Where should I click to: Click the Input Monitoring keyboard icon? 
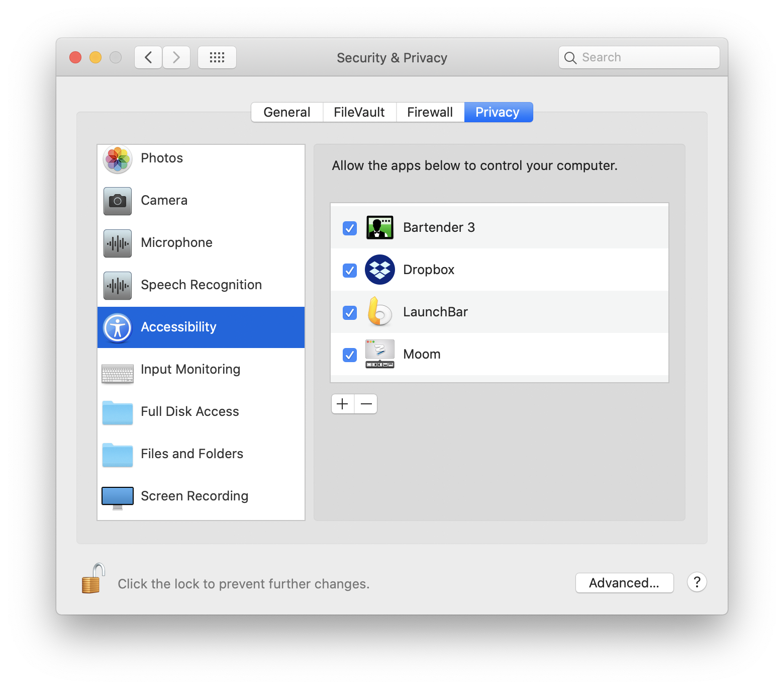[118, 374]
